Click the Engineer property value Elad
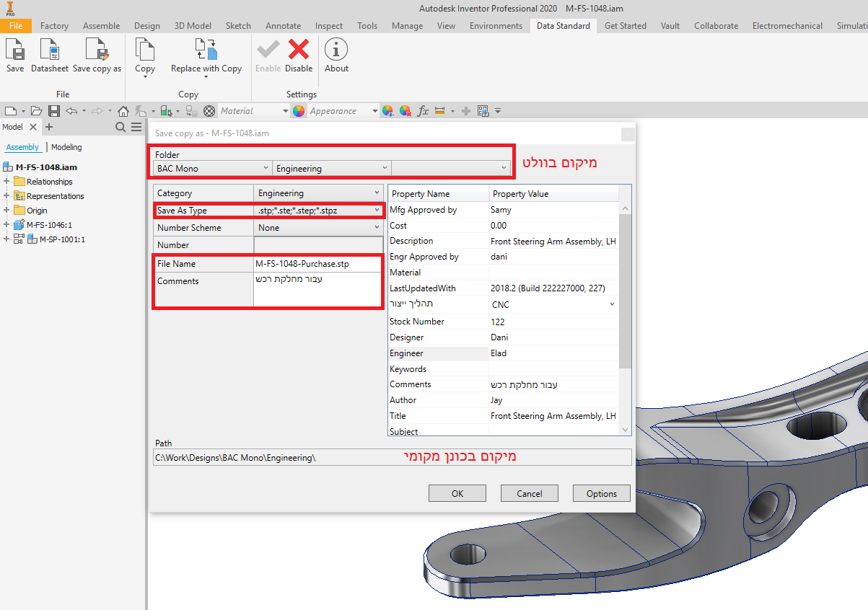 pyautogui.click(x=499, y=353)
